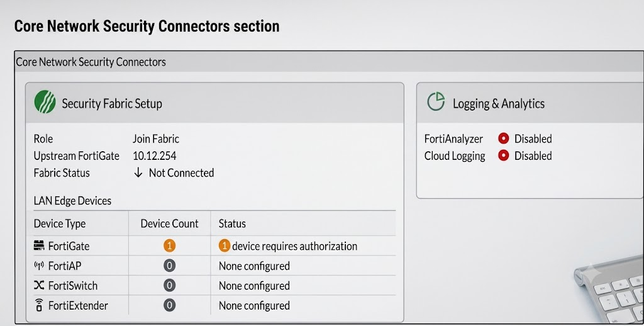The width and height of the screenshot is (644, 326).
Task: Click the Device Type column header
Action: tap(60, 223)
